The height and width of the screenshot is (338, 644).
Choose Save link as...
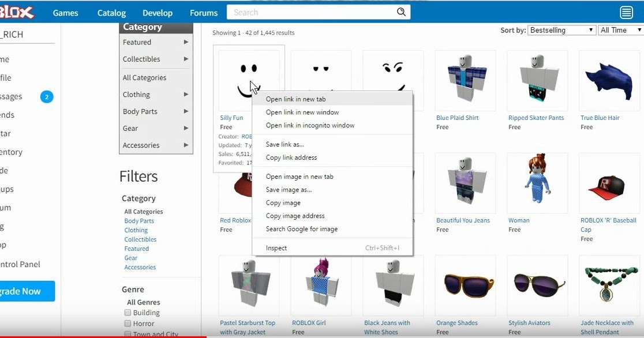tap(333, 144)
